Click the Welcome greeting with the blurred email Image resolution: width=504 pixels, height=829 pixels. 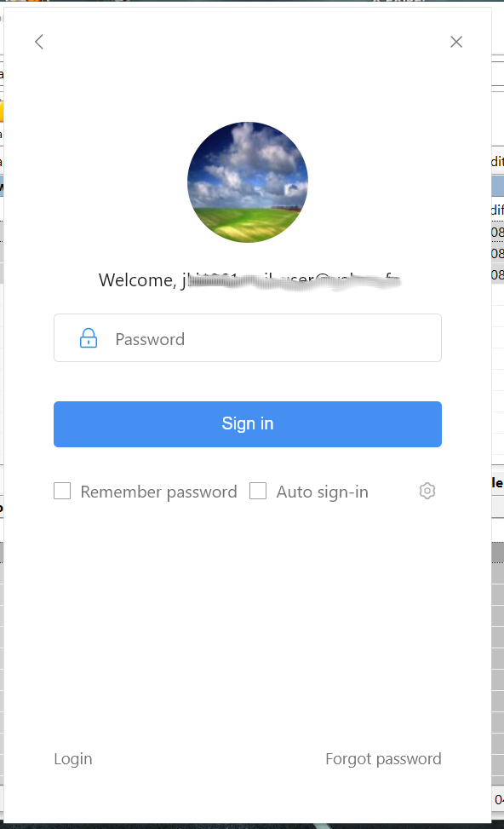249,280
